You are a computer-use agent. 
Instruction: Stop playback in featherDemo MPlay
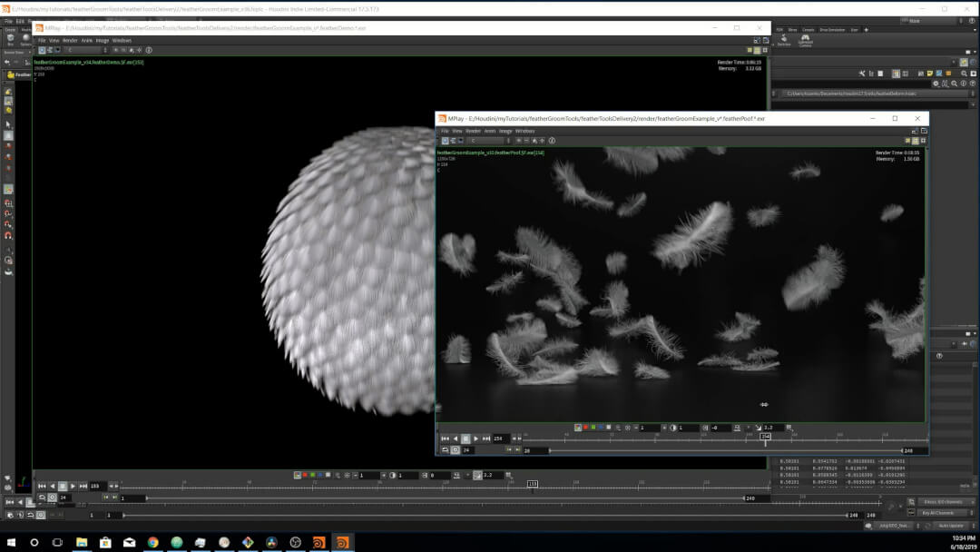[x=63, y=486]
